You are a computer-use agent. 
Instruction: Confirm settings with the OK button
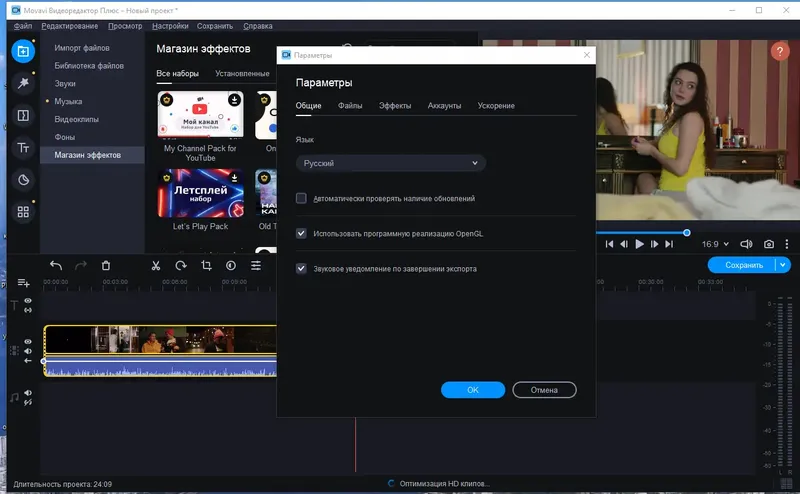[473, 390]
